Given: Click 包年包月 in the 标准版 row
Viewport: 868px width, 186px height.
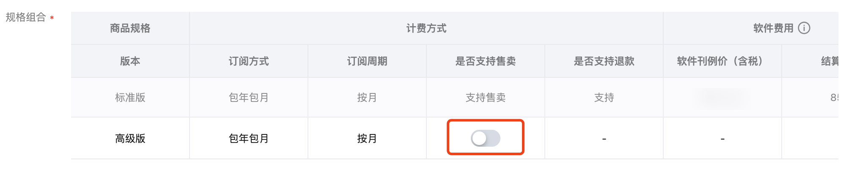Looking at the screenshot, I should 248,98.
